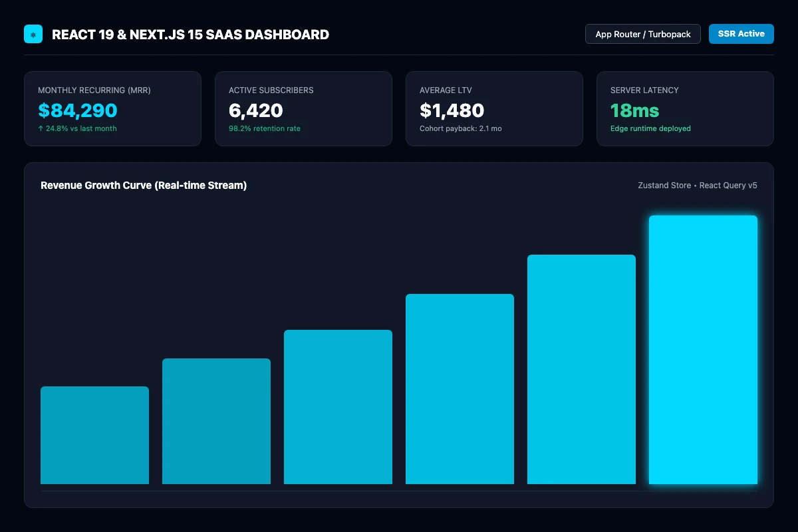This screenshot has width=798, height=532.
Task: Click the 98.2% retention rate text
Action: point(265,128)
